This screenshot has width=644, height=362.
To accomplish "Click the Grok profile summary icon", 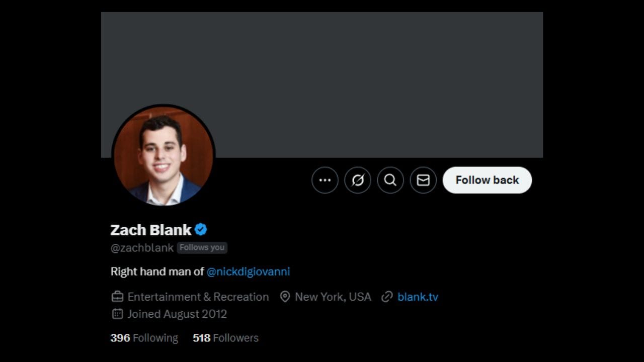I will coord(358,180).
